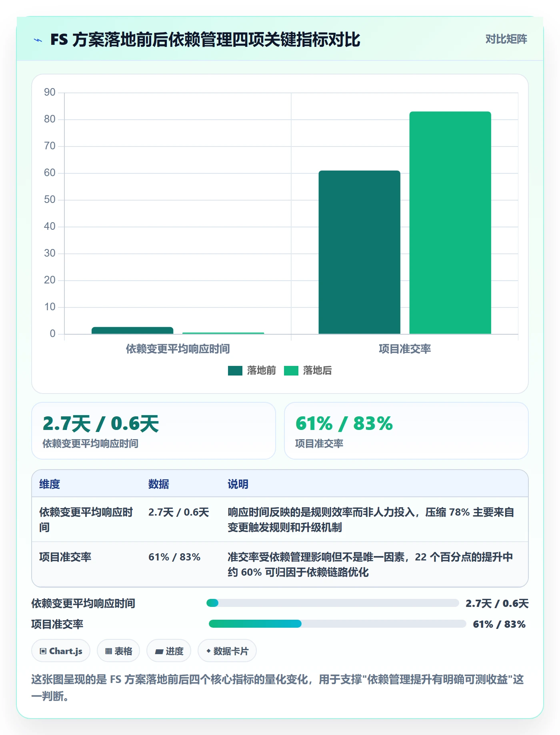Click the table note starting 响应时间反映的是

[371, 520]
